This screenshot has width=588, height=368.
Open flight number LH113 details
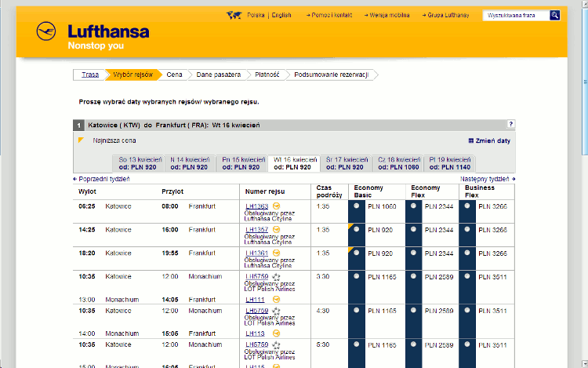(x=255, y=333)
